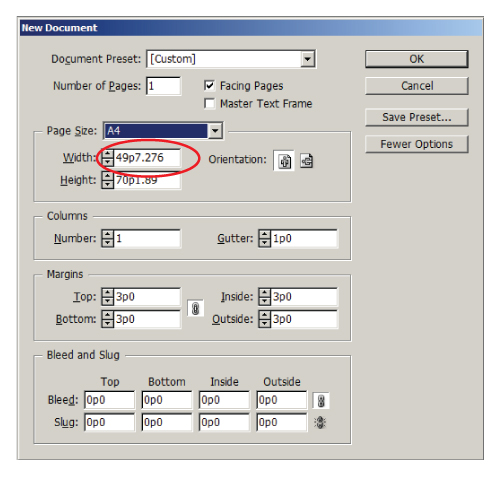Screen dimensions: 500x482
Task: Select portrait orientation icon
Action: coord(284,161)
